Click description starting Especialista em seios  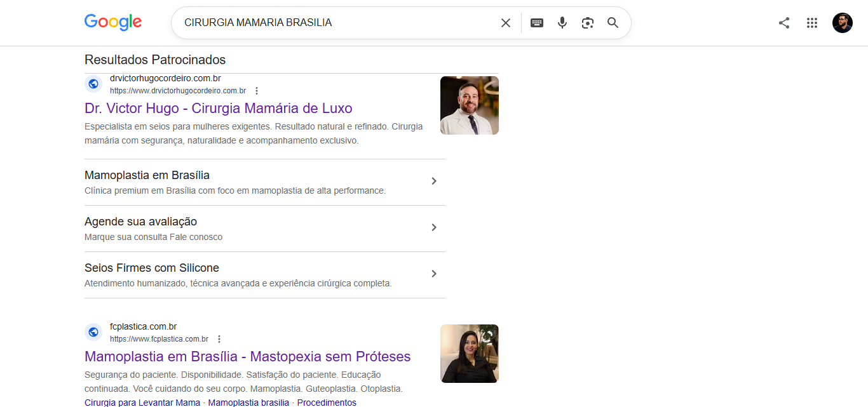coord(254,133)
